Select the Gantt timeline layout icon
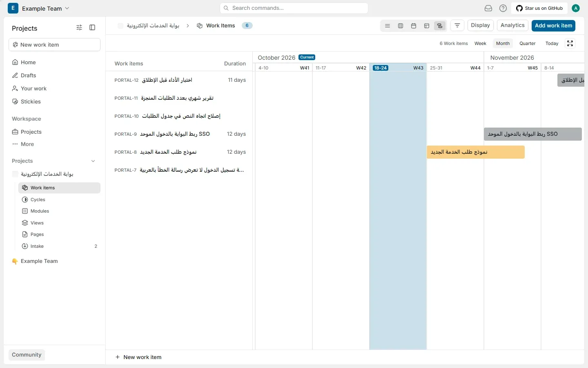Viewport: 588px width, 368px height. click(x=440, y=26)
